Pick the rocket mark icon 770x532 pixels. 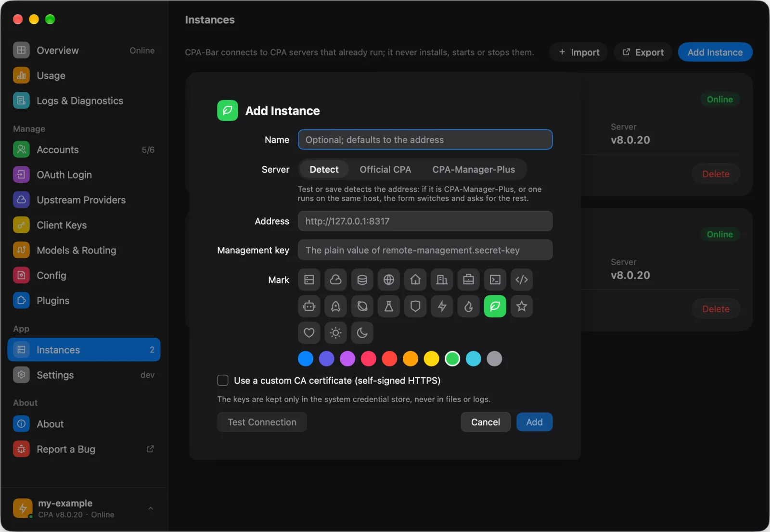point(335,306)
